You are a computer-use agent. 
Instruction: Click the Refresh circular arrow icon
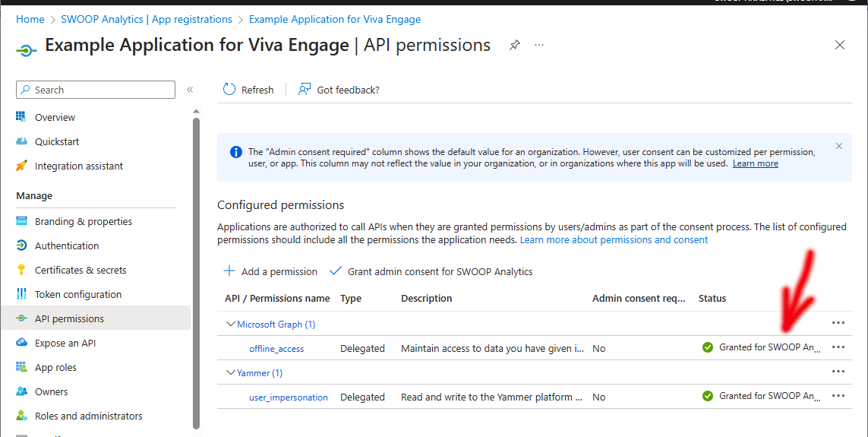(x=229, y=89)
